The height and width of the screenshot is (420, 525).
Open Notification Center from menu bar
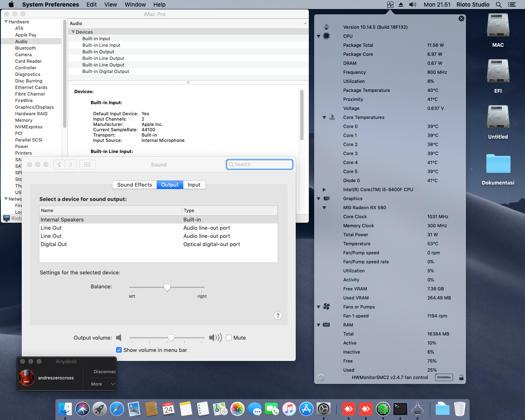coord(511,5)
